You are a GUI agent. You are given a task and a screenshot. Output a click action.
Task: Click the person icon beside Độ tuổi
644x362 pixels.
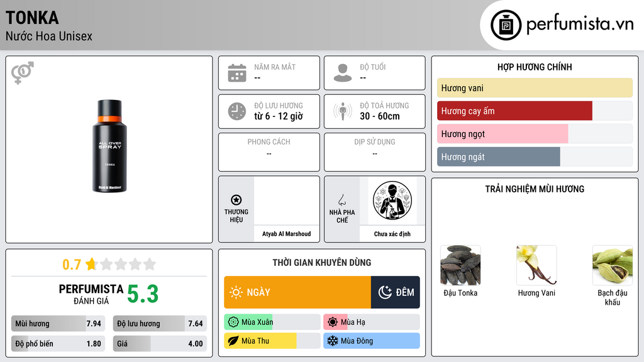343,73
